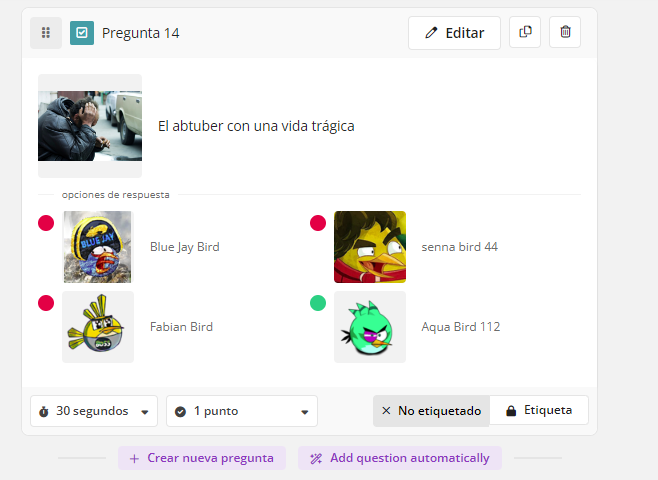Viewport: 658px width, 480px height.
Task: Click red incorrect marker beside Blue Jay Bird
Action: 46,223
